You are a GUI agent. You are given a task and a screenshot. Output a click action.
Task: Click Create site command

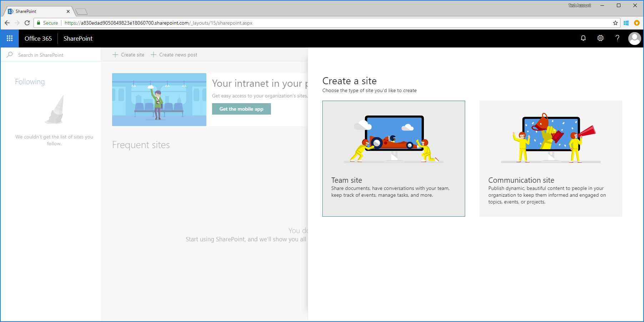point(129,55)
